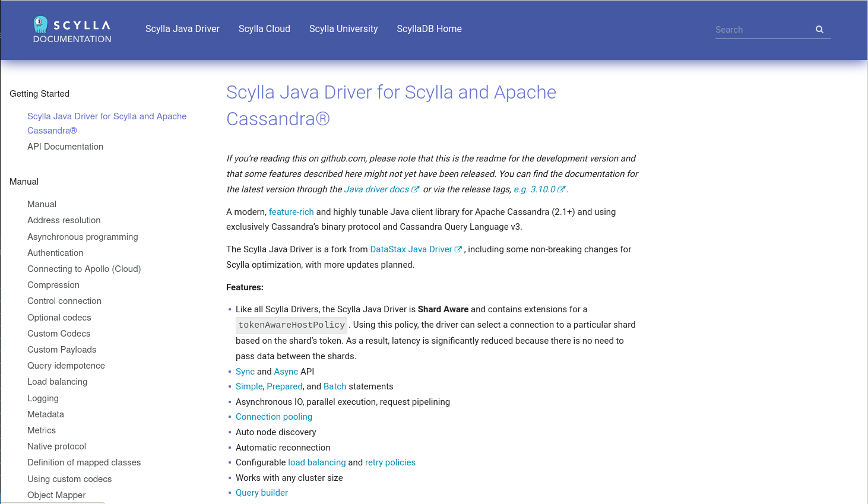
Task: Open Custom Payloads in the sidebar
Action: coord(62,350)
